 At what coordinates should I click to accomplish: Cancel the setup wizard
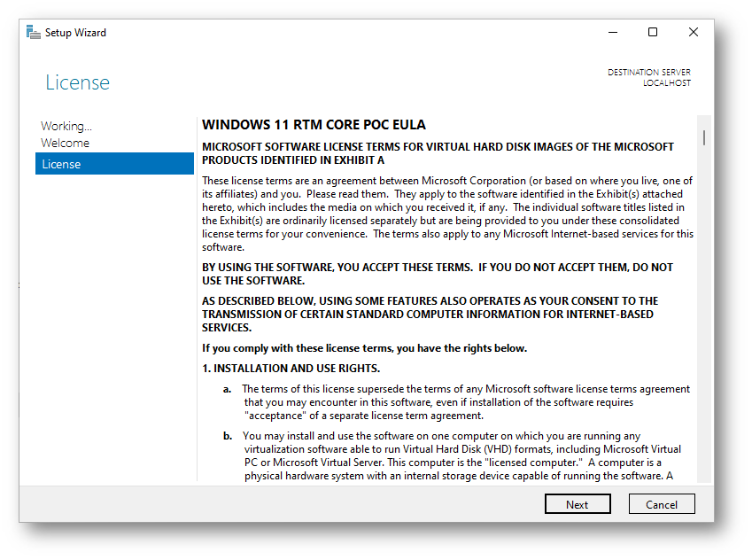click(662, 504)
